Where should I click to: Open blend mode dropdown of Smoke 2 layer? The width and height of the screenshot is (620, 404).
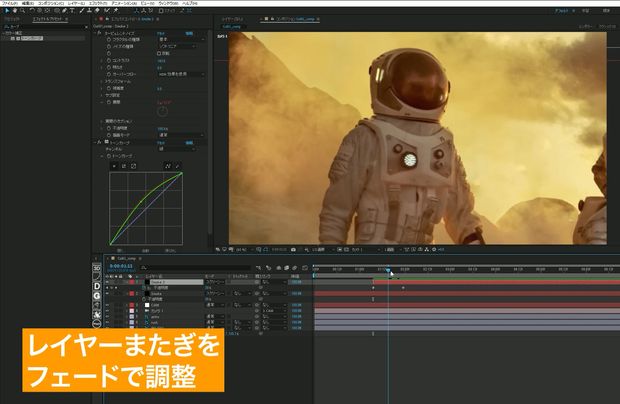(x=215, y=282)
